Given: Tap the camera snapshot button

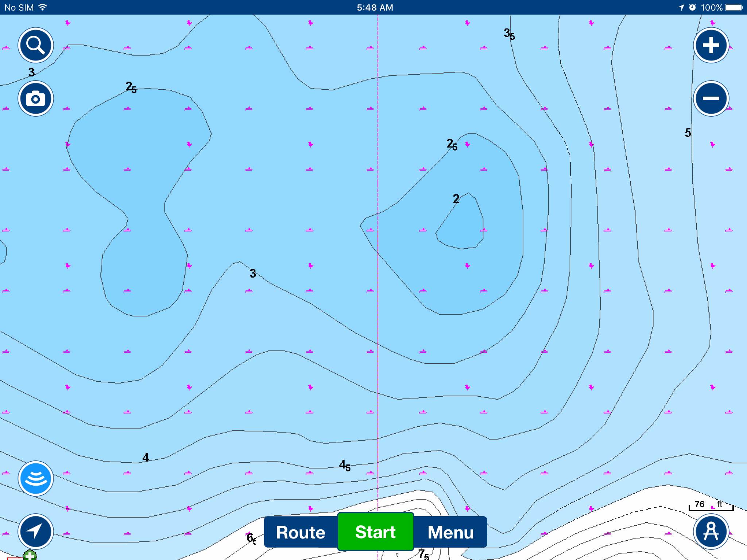Looking at the screenshot, I should tap(36, 98).
